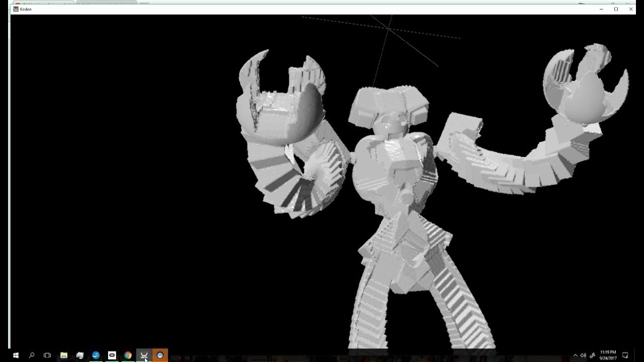Minimize the Kodon window
Screen dimensions: 644x362
coord(601,9)
